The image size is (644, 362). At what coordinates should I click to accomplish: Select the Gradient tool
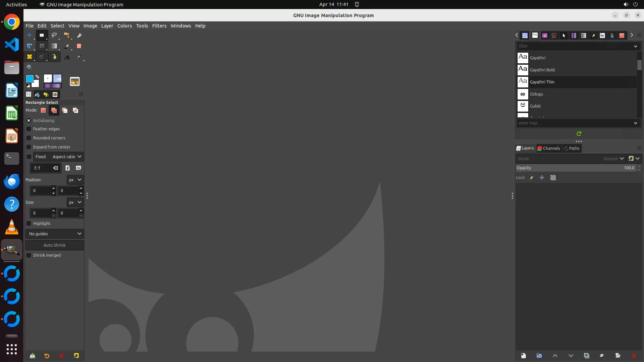pyautogui.click(x=54, y=46)
